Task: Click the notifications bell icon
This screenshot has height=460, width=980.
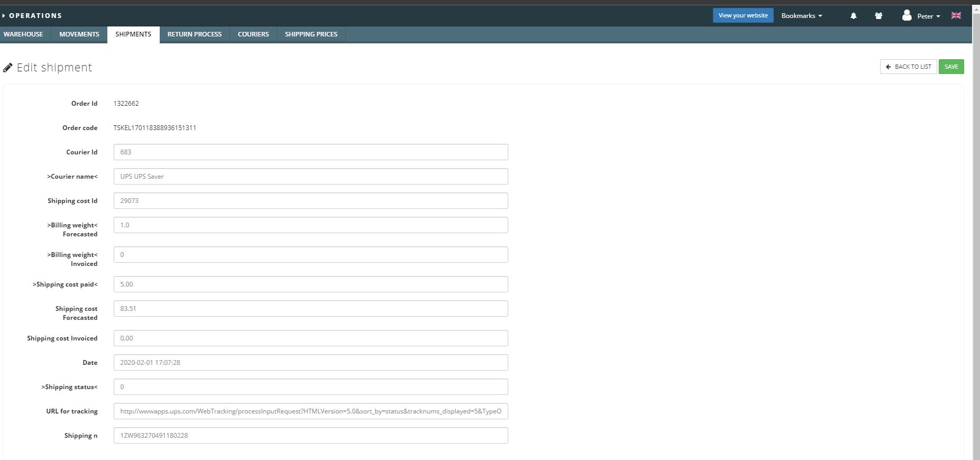Action: point(853,16)
